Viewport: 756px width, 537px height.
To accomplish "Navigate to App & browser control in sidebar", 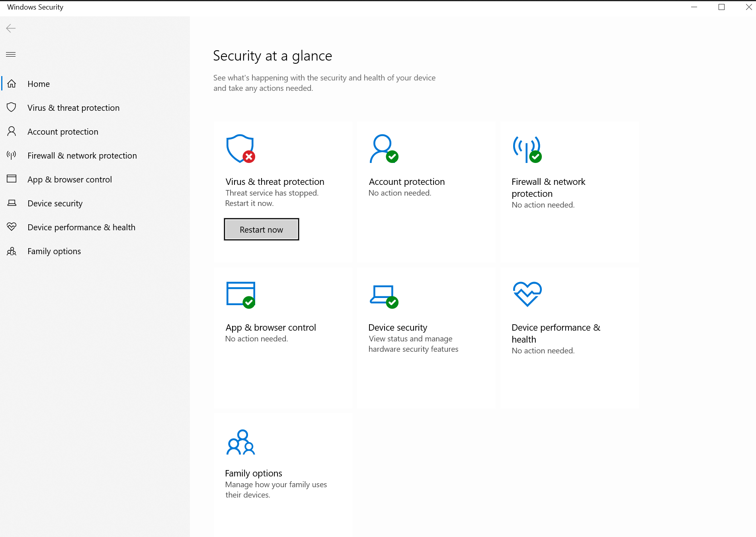I will tap(95, 179).
